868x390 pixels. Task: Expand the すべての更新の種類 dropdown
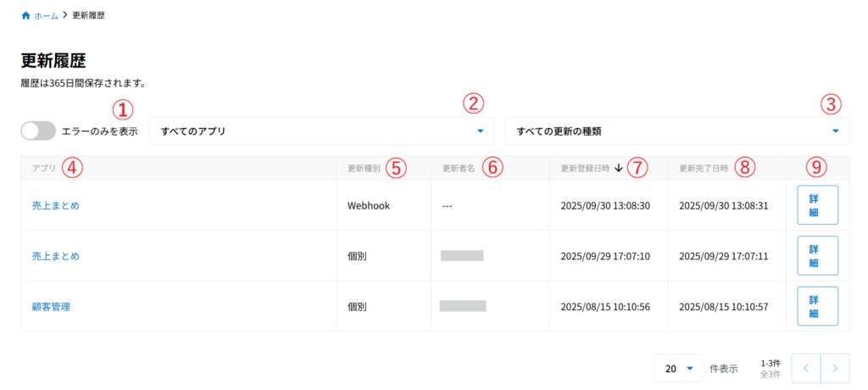[676, 131]
